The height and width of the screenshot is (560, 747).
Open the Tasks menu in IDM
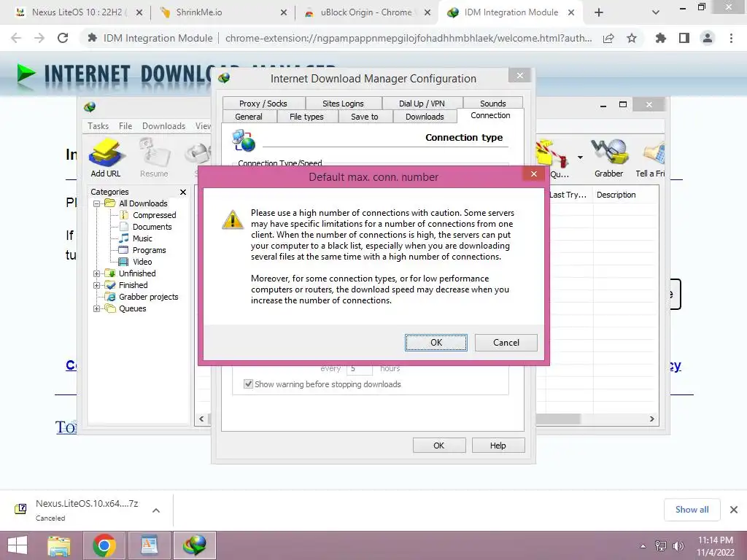pyautogui.click(x=98, y=125)
